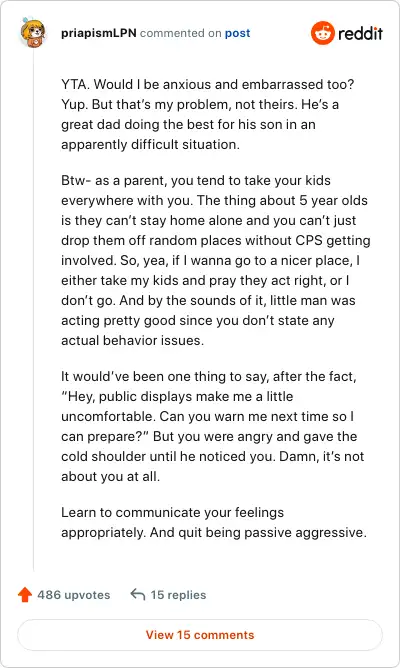Click the gray "commented on" text
The width and height of the screenshot is (400, 668).
point(181,33)
